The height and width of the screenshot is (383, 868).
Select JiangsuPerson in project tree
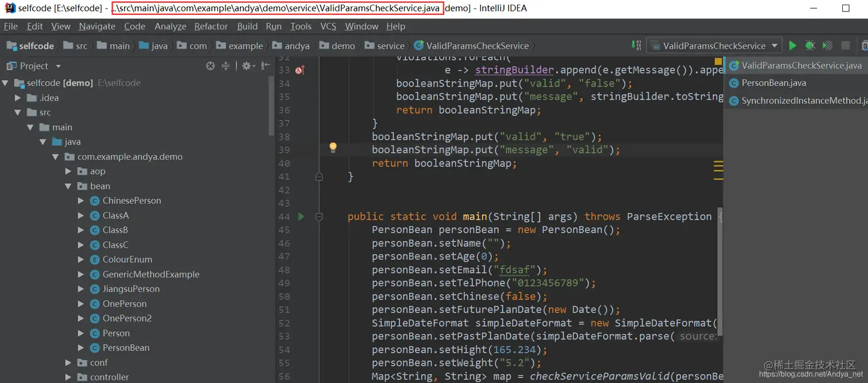[x=131, y=289]
